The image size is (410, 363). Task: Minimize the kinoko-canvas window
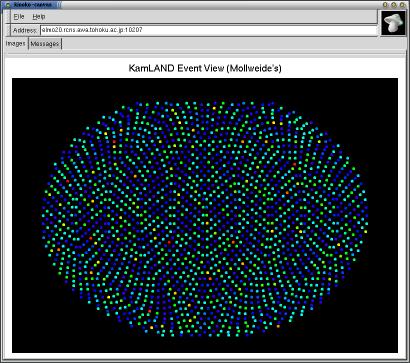[385, 5]
